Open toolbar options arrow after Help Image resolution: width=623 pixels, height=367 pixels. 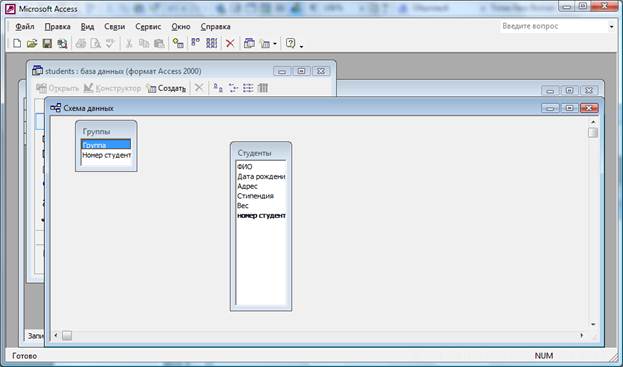301,46
